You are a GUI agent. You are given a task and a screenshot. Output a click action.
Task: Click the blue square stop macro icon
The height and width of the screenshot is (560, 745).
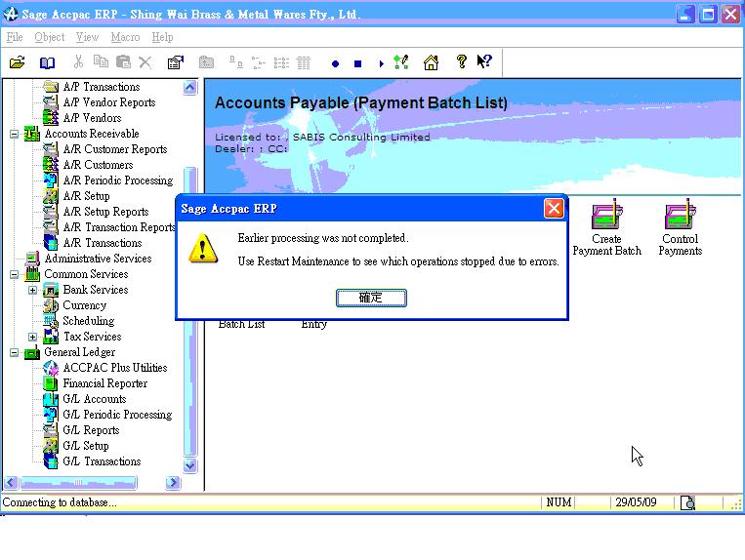357,63
